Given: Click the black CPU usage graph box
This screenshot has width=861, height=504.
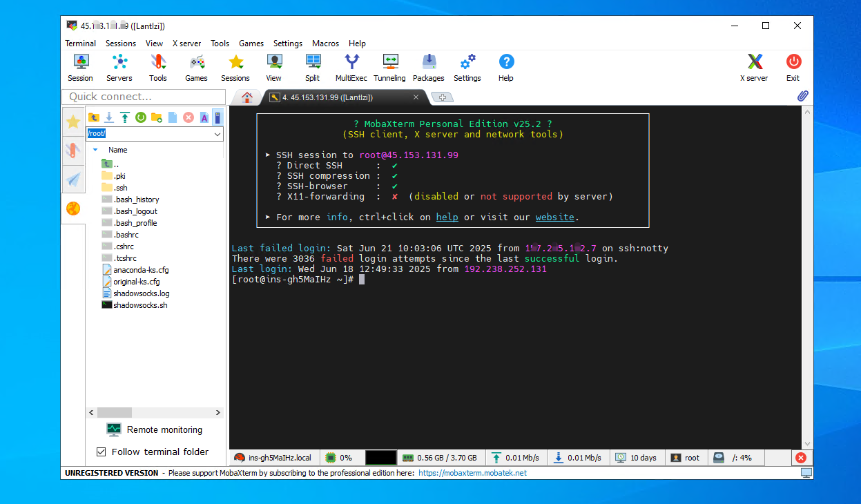Looking at the screenshot, I should coord(380,458).
